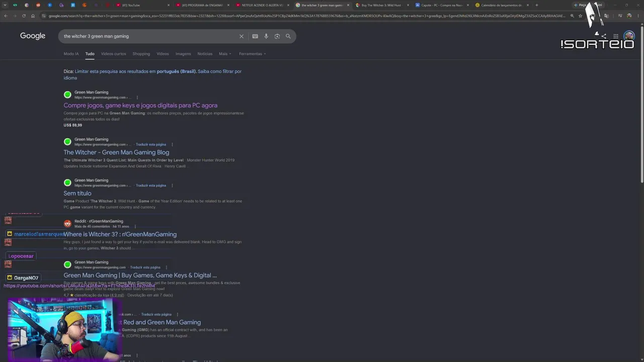Viewport: 644px width, 362px height.
Task: Click 'Traduzir esta página' for 'Buy Games, Game Keys' result
Action: click(x=145, y=267)
